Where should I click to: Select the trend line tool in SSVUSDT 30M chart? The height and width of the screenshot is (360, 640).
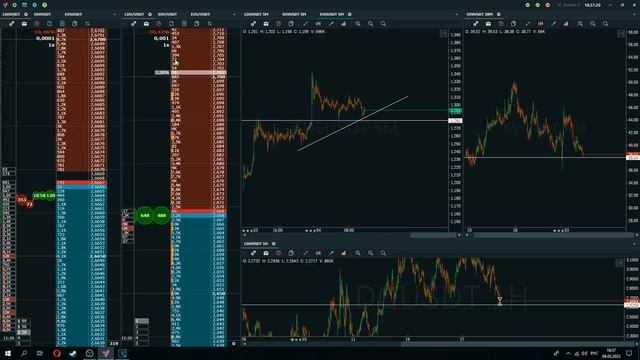pyautogui.click(x=528, y=24)
